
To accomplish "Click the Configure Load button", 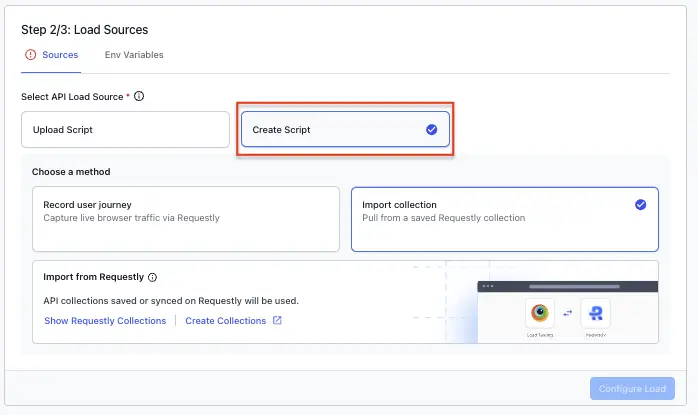I will pyautogui.click(x=632, y=389).
